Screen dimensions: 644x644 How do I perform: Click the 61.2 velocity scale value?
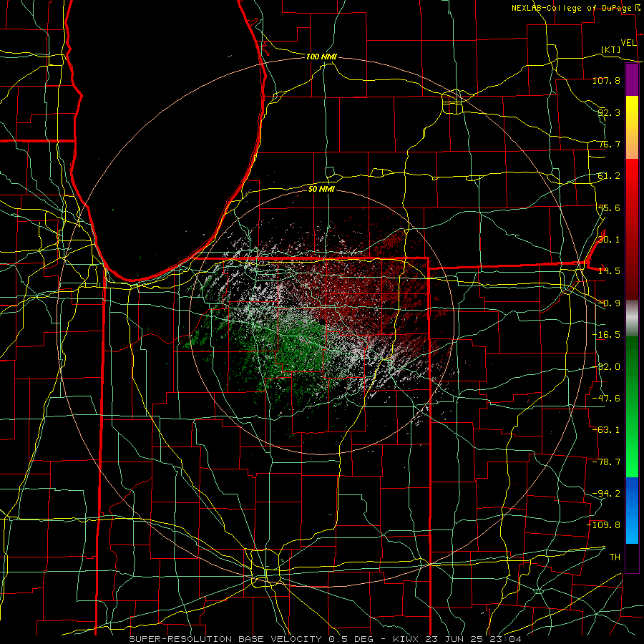[609, 176]
